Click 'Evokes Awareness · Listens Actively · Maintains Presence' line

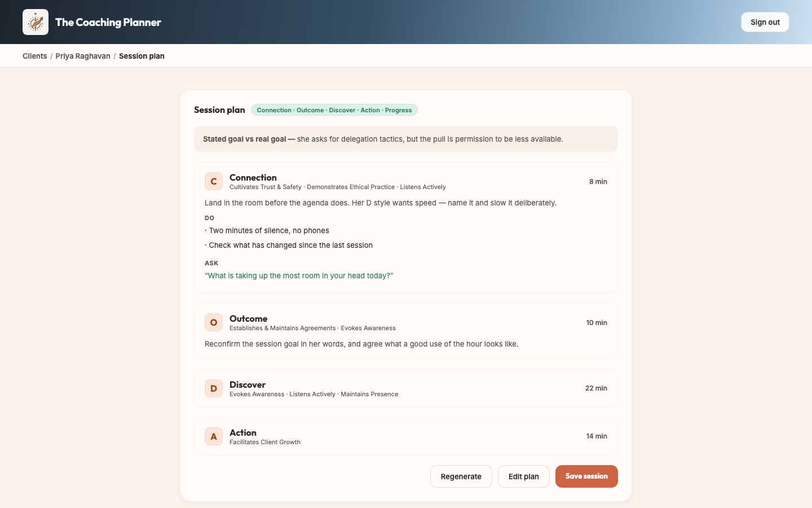[314, 394]
